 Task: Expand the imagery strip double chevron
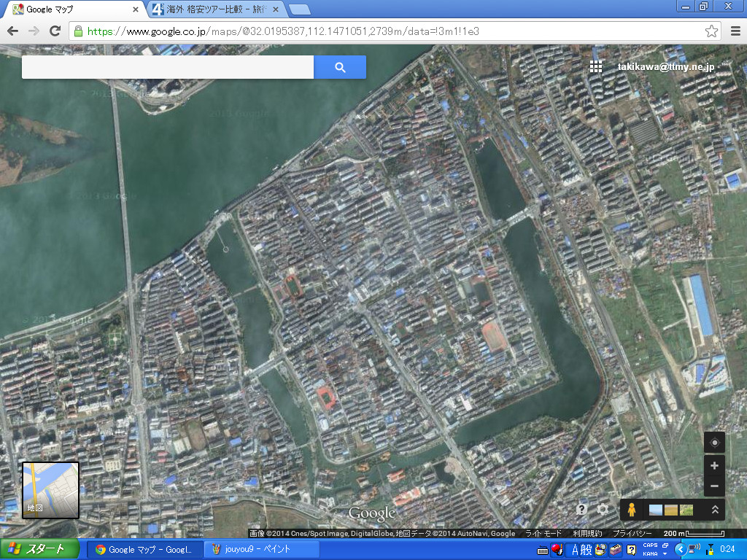coord(715,510)
